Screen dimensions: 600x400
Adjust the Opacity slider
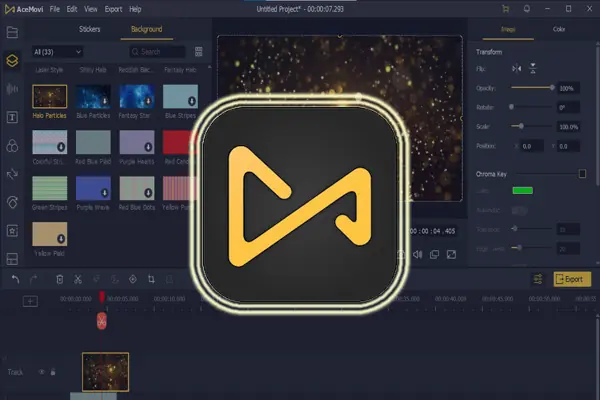click(533, 88)
